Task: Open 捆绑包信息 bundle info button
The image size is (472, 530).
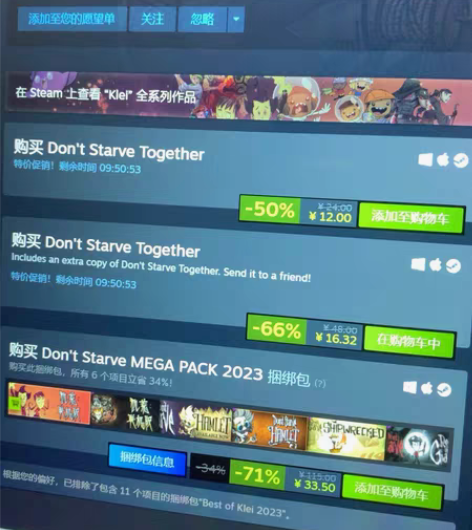Action: [147, 460]
